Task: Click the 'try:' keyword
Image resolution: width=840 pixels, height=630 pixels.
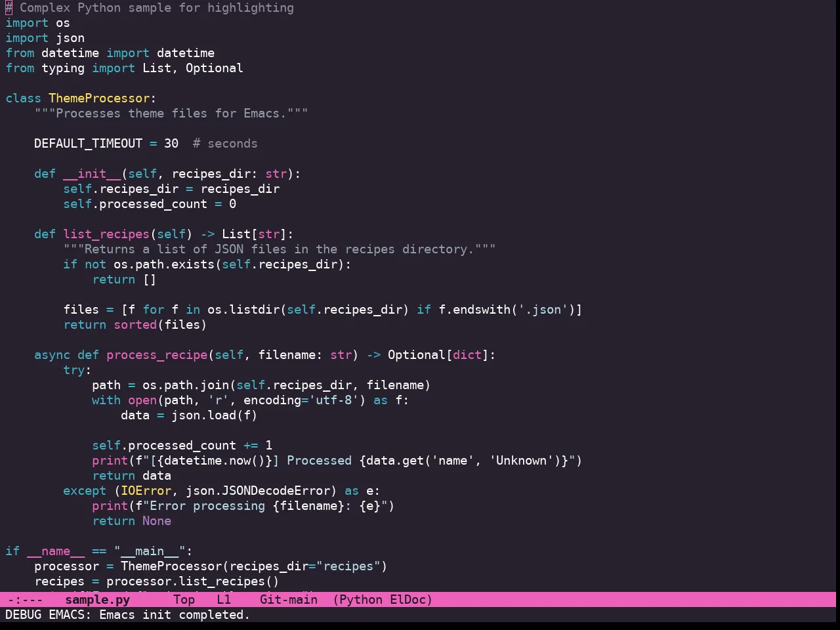Action: (x=77, y=370)
